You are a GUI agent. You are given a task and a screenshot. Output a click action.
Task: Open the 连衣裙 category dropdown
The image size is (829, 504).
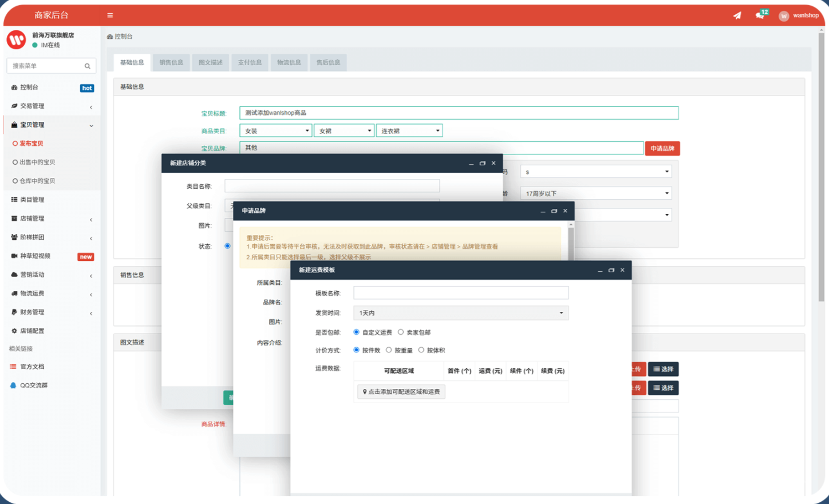(409, 131)
